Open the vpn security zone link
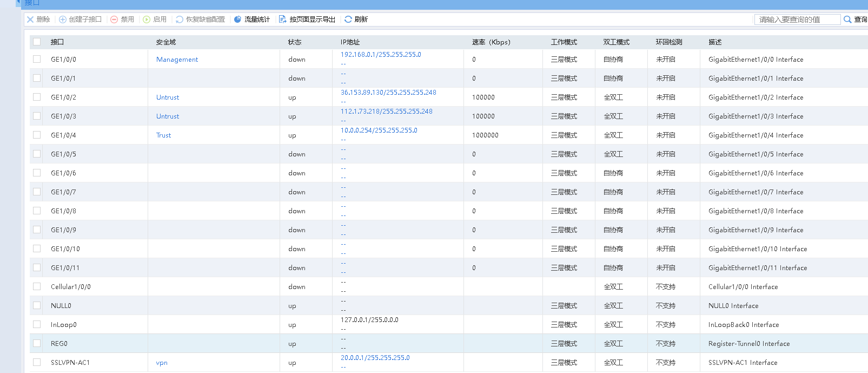This screenshot has height=373, width=868. (x=162, y=363)
